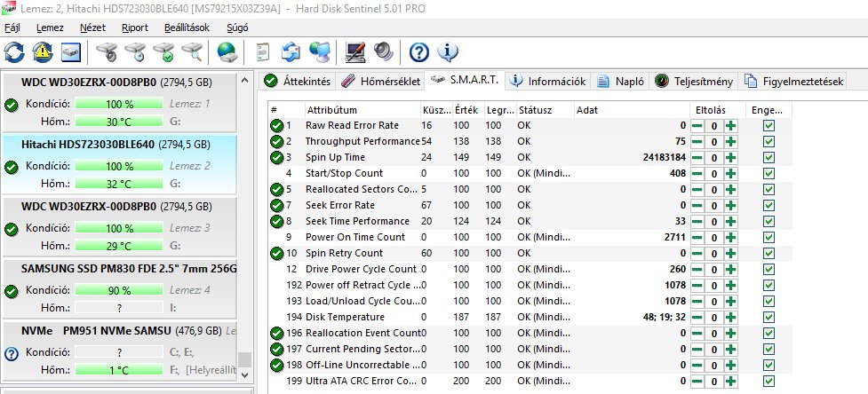
Task: Click the disk with magnifier surface test icon
Action: [192, 52]
